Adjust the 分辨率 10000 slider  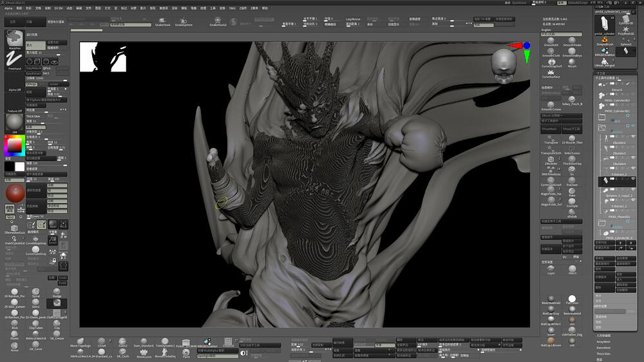[x=46, y=78]
